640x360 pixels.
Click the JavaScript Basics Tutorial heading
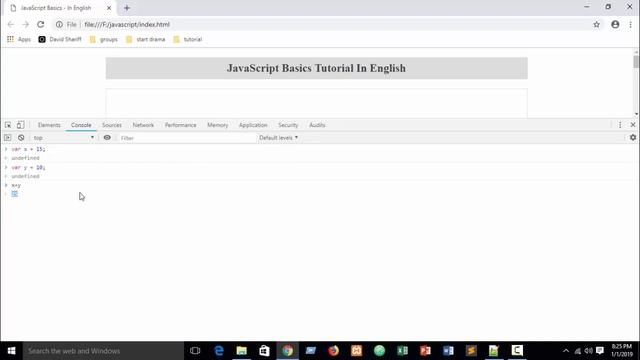(x=316, y=68)
